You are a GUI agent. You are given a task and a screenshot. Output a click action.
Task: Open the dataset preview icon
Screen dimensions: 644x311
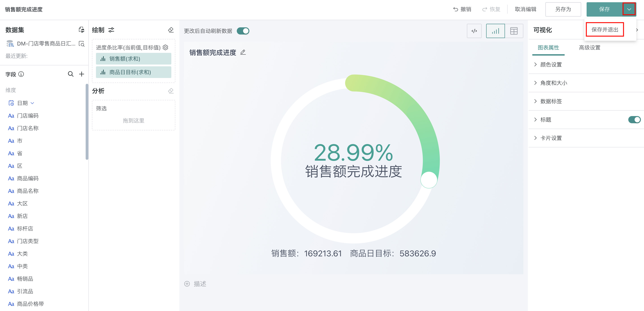point(81,44)
